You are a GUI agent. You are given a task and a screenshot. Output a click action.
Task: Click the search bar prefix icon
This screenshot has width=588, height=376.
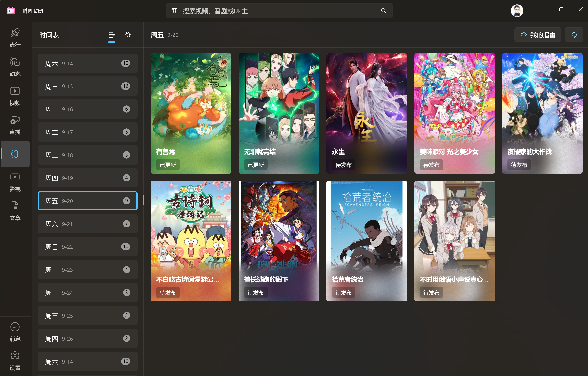point(174,11)
